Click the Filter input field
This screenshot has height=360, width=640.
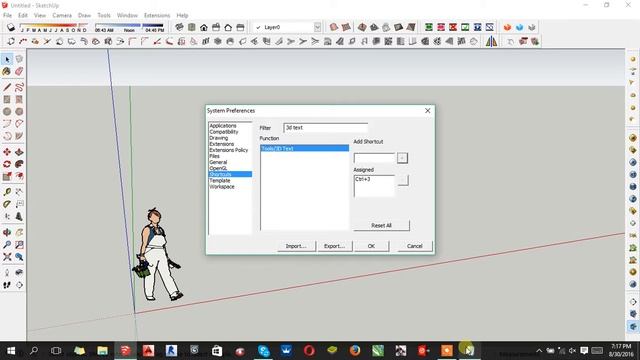click(325, 128)
